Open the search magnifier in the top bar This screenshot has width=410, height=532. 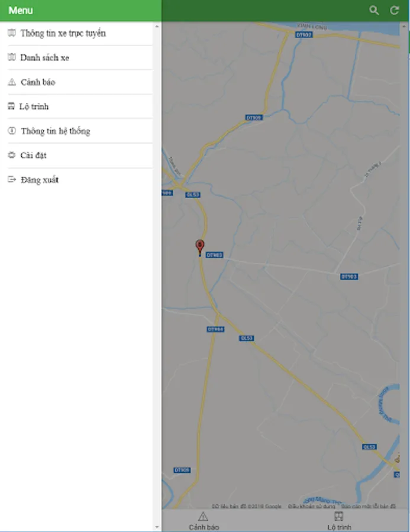pos(374,10)
